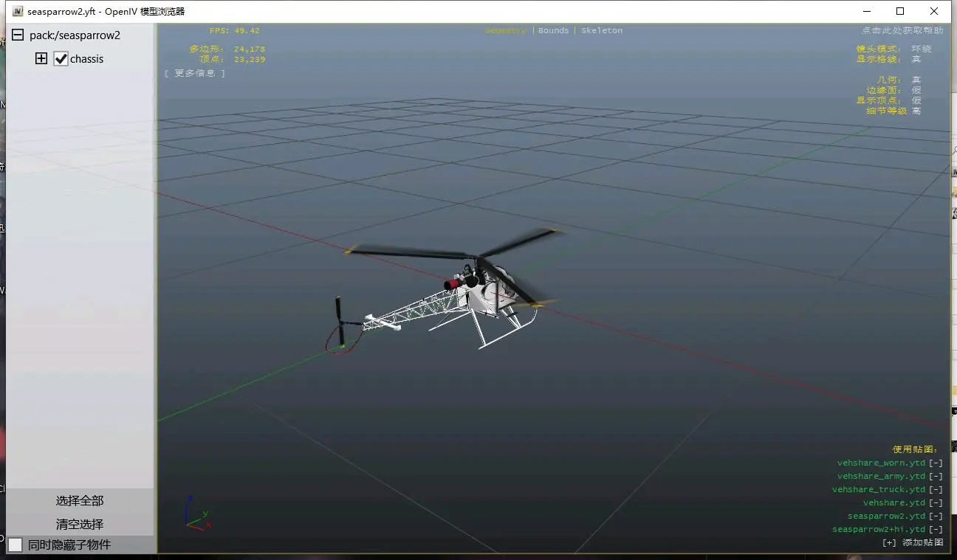This screenshot has width=957, height=560.
Task: Click the 顶点 vertex count value
Action: [x=250, y=60]
